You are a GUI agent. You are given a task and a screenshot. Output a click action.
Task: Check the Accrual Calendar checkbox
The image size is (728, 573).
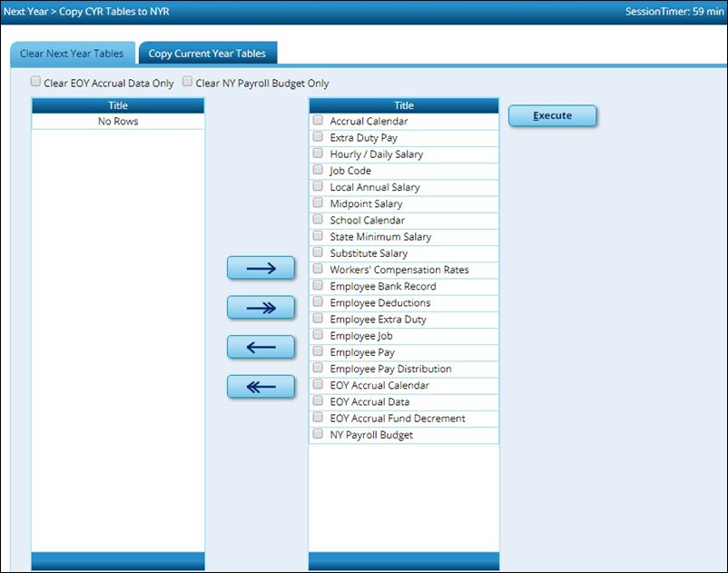click(x=319, y=120)
